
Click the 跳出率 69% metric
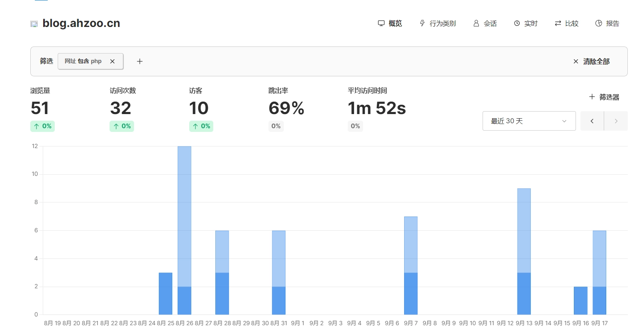point(286,108)
